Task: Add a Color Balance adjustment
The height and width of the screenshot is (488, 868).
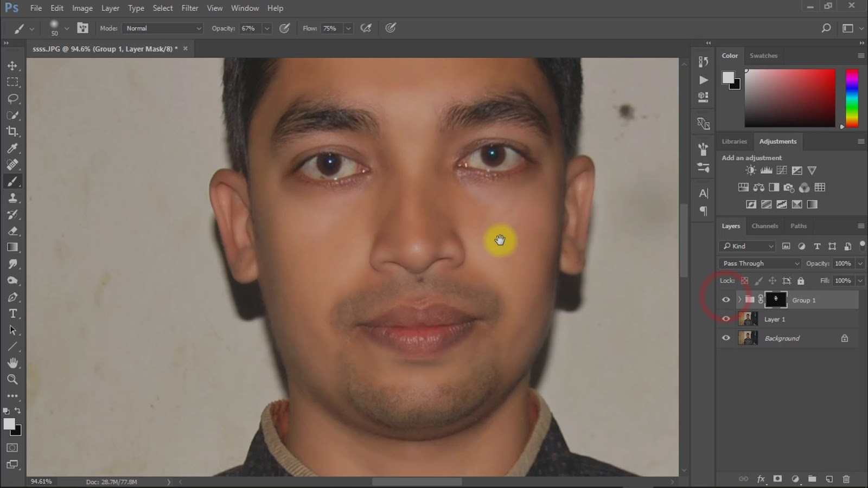Action: click(x=758, y=188)
